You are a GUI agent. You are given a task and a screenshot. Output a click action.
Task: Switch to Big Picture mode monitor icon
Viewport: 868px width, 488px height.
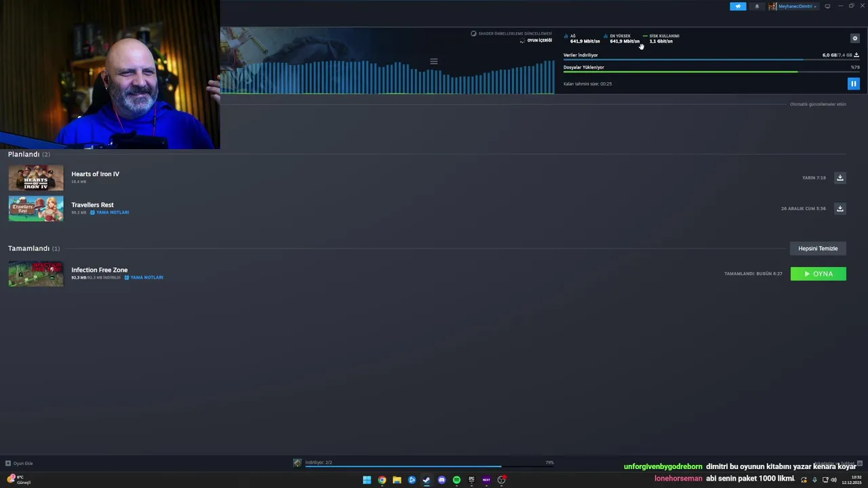coord(827,6)
